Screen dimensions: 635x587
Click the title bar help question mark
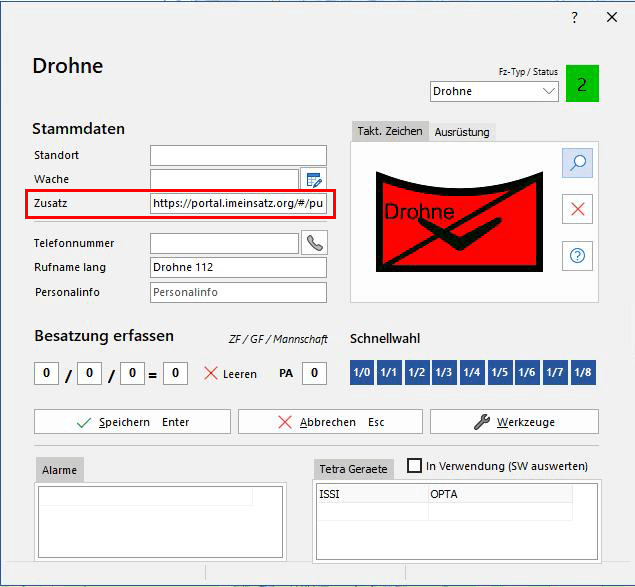[574, 18]
